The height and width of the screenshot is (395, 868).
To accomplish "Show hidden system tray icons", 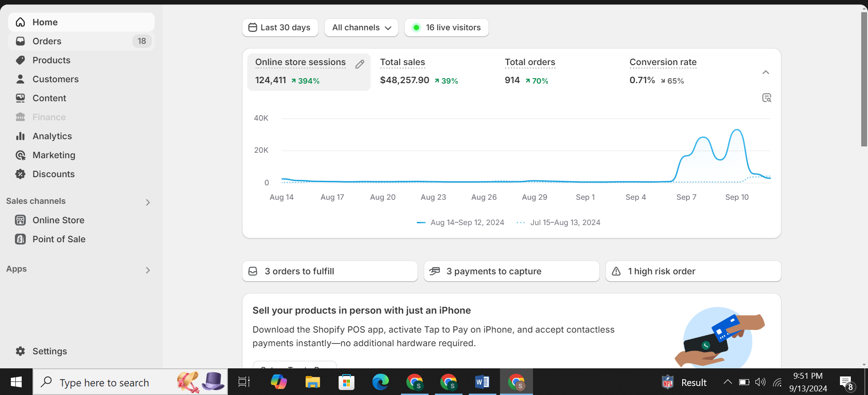I will 727,382.
